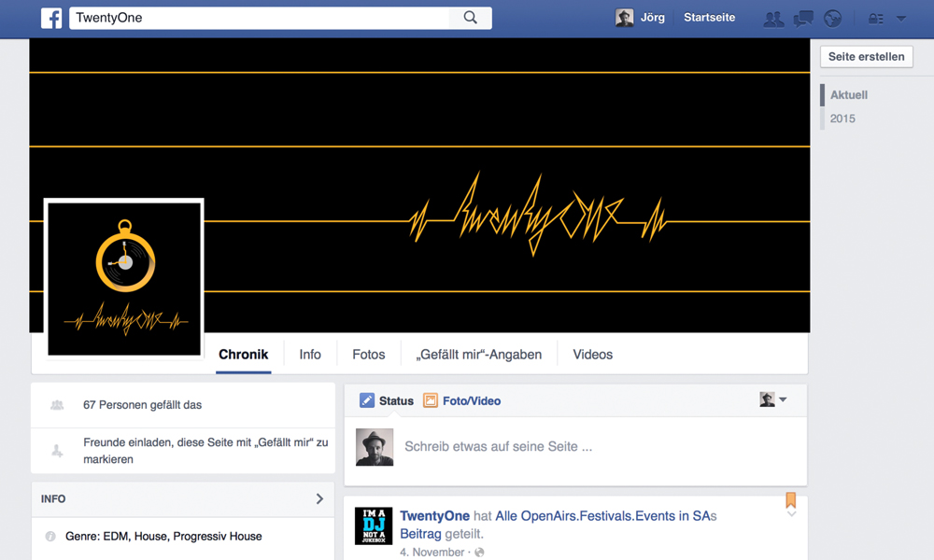Open the post-as identity dropdown
934x560 pixels.
coord(773,399)
